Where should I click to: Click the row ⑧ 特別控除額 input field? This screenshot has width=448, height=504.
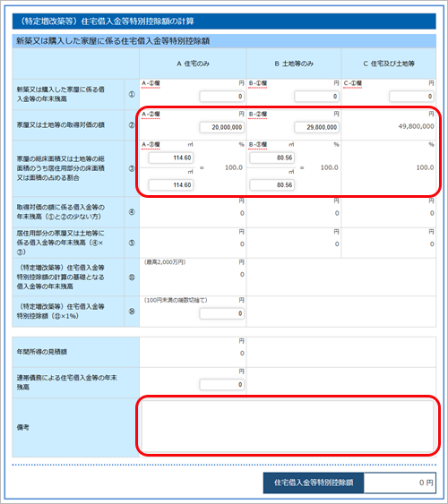221,313
